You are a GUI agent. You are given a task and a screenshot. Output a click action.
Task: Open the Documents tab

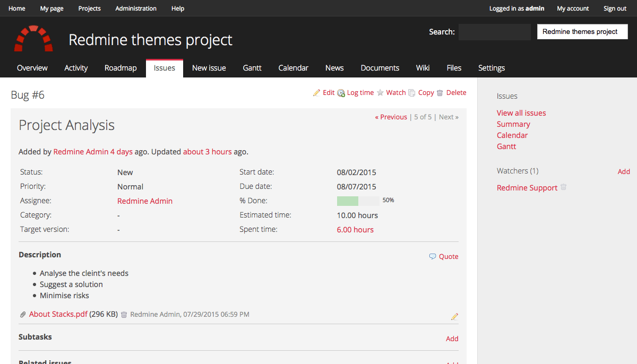[380, 68]
